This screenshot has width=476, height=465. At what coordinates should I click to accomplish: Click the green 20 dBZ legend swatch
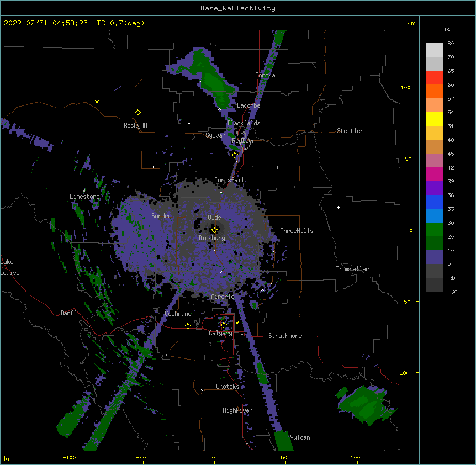(434, 230)
